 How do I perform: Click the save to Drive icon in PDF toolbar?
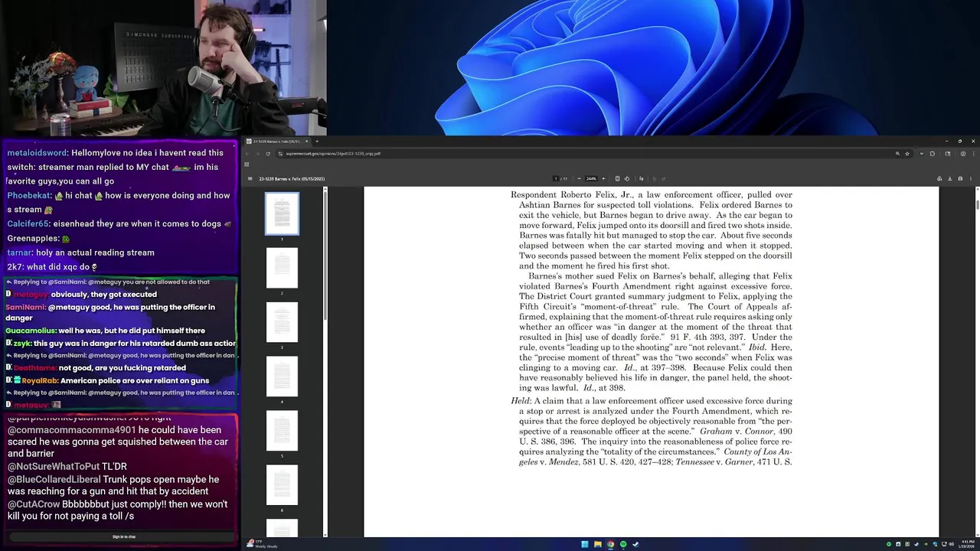pyautogui.click(x=939, y=178)
